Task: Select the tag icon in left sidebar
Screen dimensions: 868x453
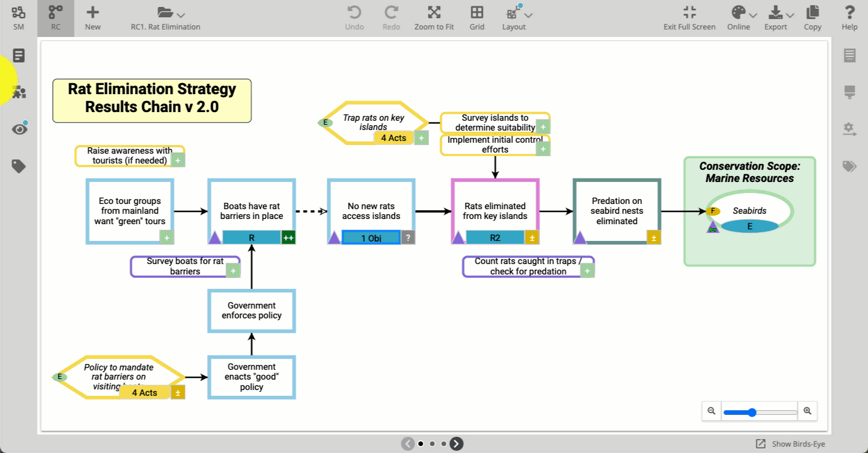Action: pyautogui.click(x=19, y=166)
